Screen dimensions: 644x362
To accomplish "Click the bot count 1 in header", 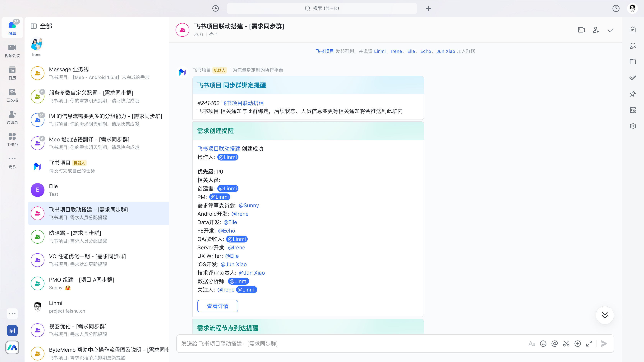I will pos(214,34).
